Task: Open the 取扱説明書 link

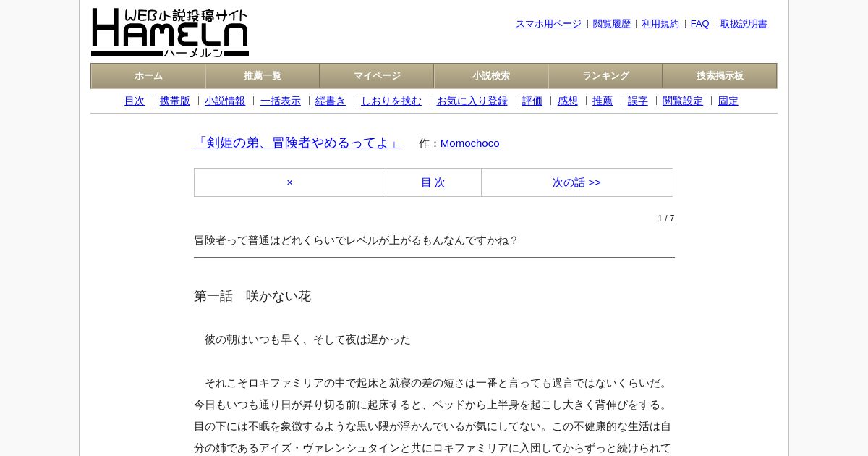Action: click(x=744, y=24)
